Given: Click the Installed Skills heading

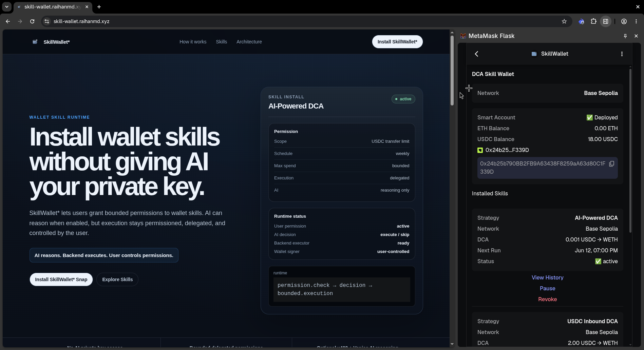Looking at the screenshot, I should pyautogui.click(x=490, y=193).
